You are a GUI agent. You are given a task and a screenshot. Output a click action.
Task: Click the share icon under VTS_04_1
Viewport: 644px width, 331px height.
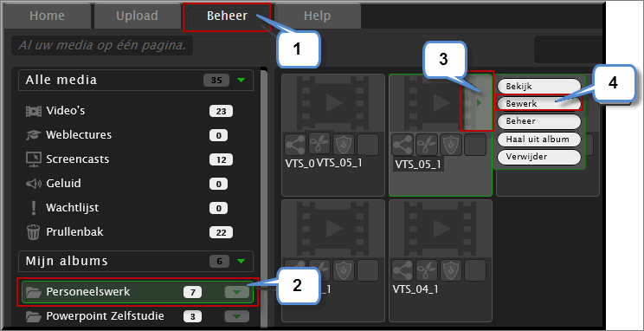(x=402, y=270)
